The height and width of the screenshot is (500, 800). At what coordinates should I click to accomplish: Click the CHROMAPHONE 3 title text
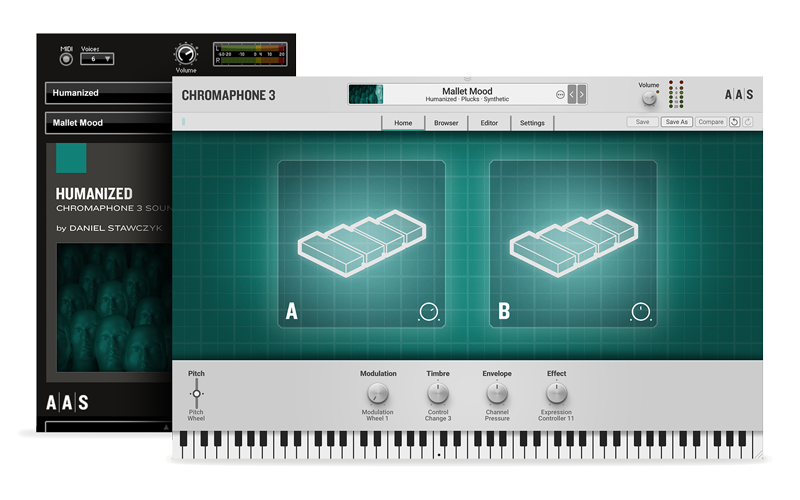coord(228,95)
